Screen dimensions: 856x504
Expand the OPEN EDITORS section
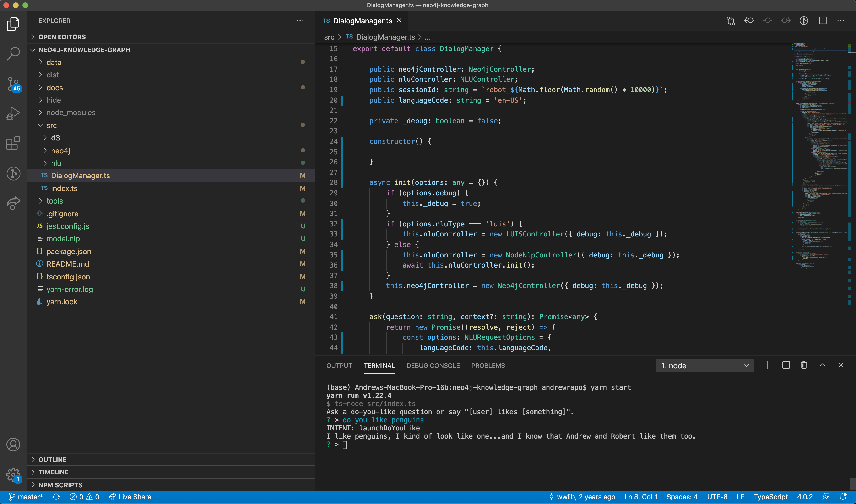(x=171, y=37)
